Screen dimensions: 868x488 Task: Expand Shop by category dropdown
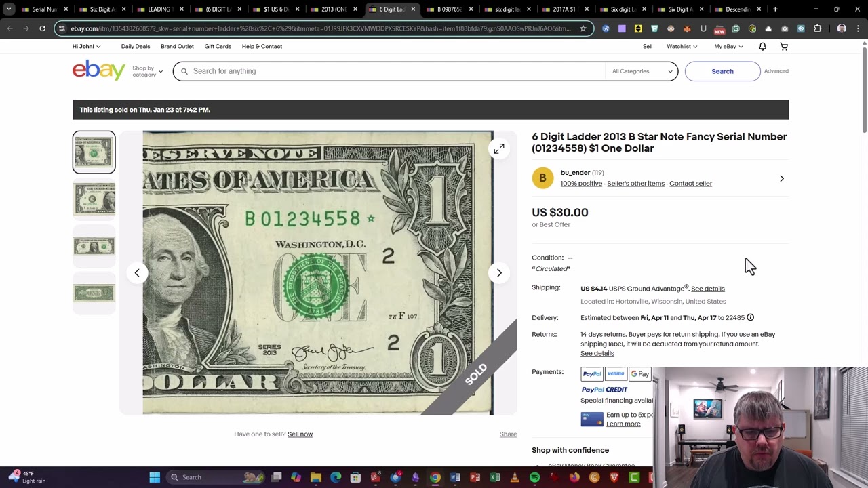point(147,71)
